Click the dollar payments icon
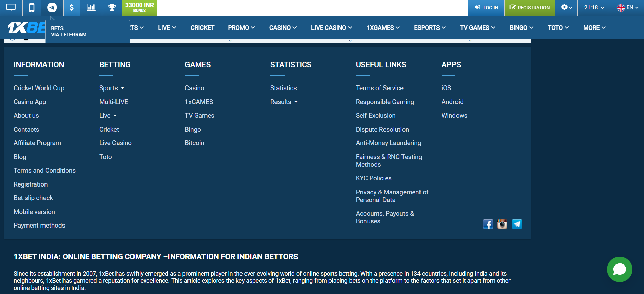The image size is (644, 294). [x=72, y=7]
